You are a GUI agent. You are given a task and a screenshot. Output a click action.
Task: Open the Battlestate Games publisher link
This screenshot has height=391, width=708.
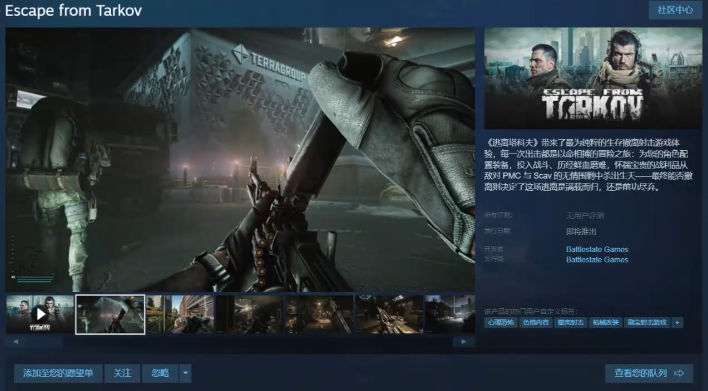pyautogui.click(x=597, y=260)
